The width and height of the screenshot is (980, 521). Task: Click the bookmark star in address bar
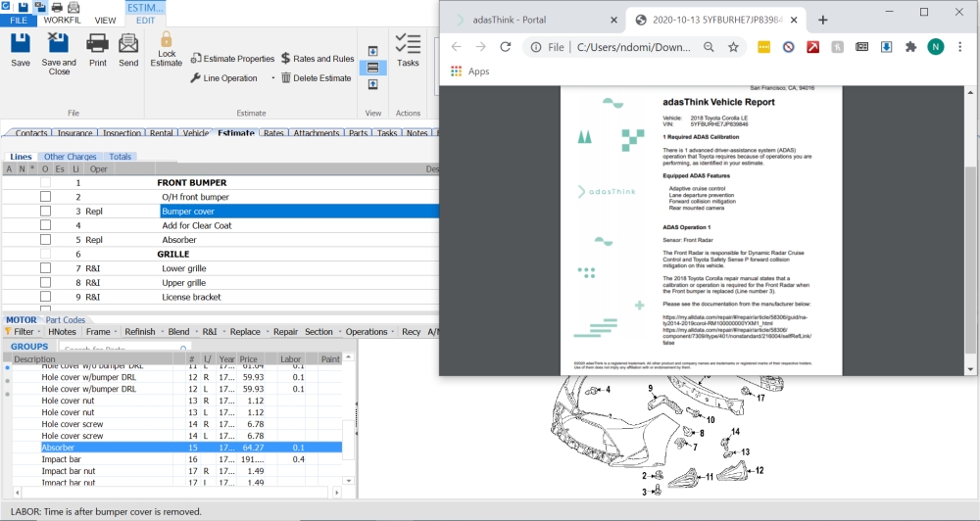(x=733, y=47)
